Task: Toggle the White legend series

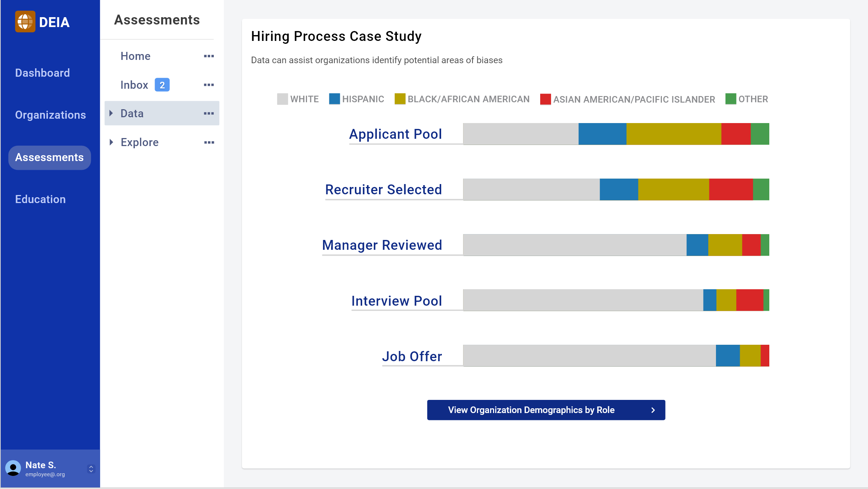Action: (x=298, y=99)
